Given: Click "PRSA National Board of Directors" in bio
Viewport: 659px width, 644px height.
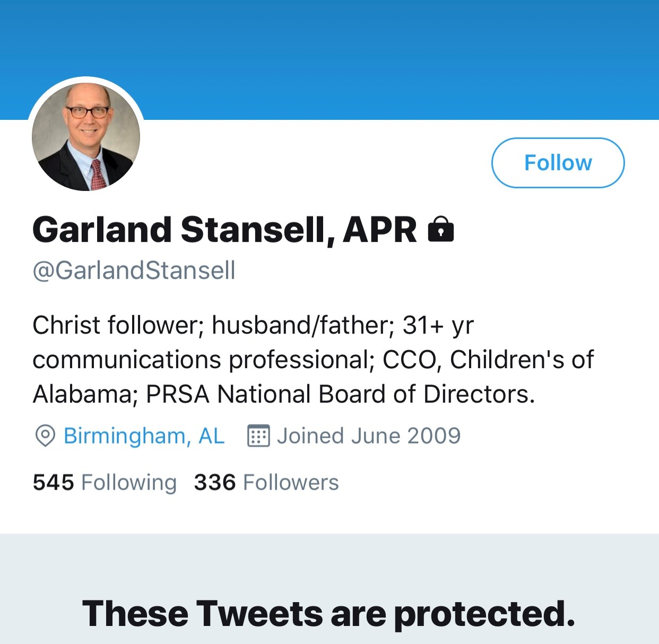Looking at the screenshot, I should [340, 394].
